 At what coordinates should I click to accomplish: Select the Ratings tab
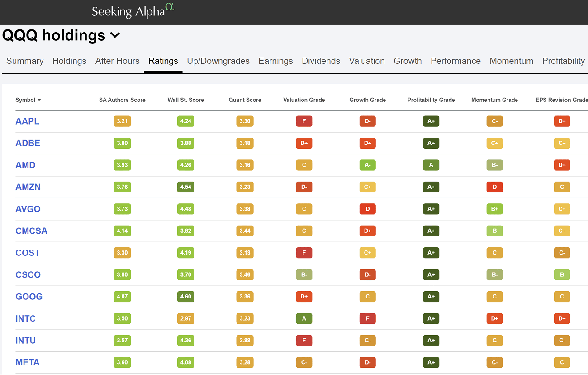(163, 61)
